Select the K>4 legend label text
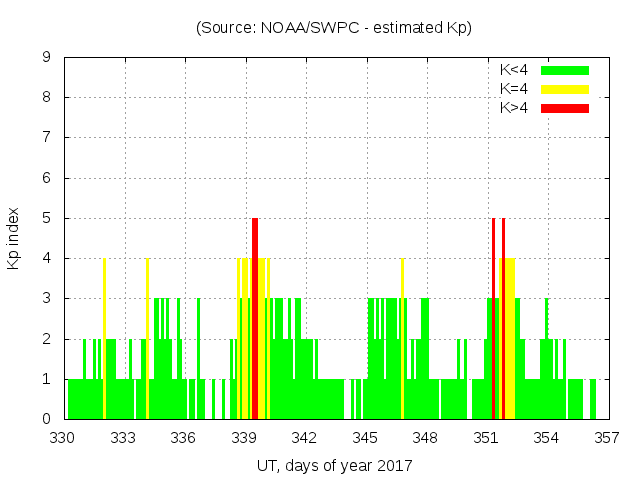 click(514, 108)
